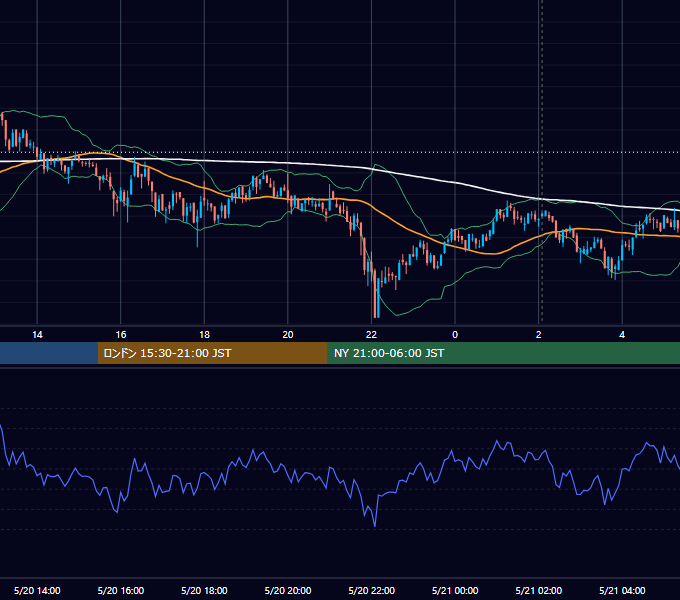Viewport: 680px width, 600px height.
Task: Select the 5/20 14:00 time label
Action: coord(37,590)
